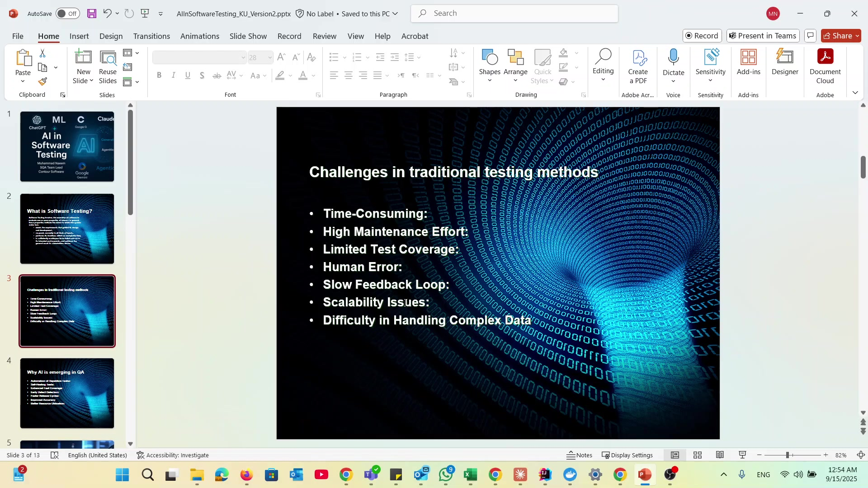Screen dimensions: 868x488
Task: Click the Designer icon in ribbon
Action: point(785,63)
